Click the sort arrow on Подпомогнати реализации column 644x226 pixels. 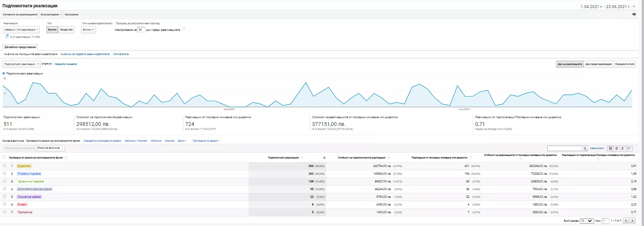pos(324,158)
